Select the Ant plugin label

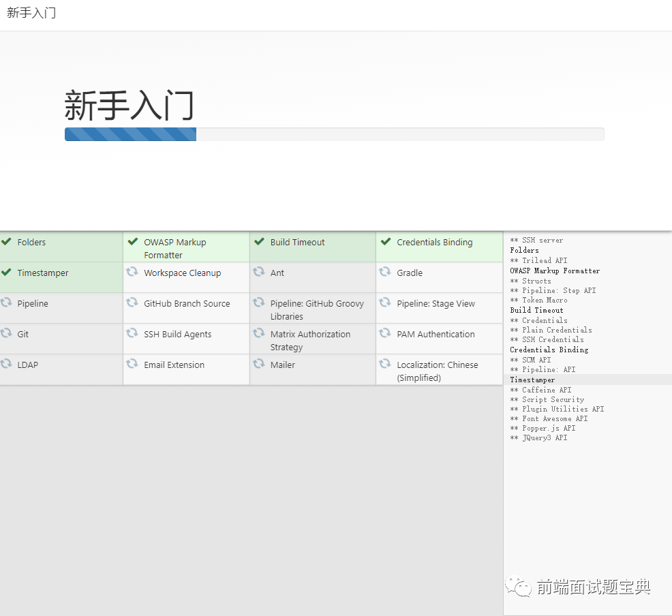coord(277,273)
